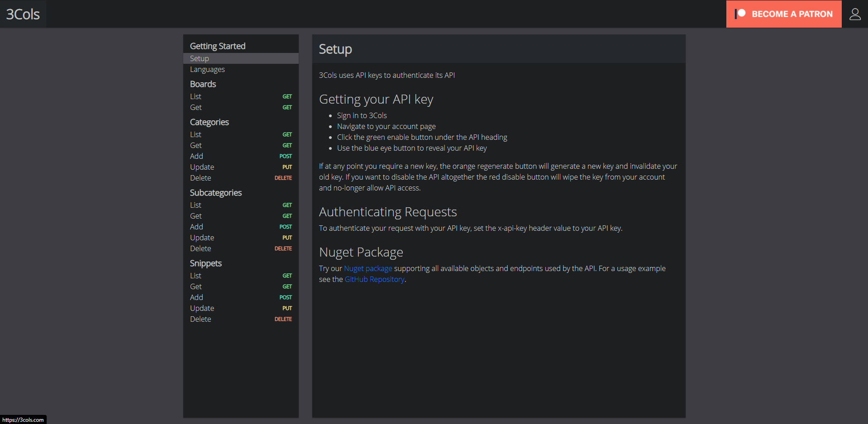Screen dimensions: 868x424
Task: Click the user account profile icon
Action: coord(855,14)
